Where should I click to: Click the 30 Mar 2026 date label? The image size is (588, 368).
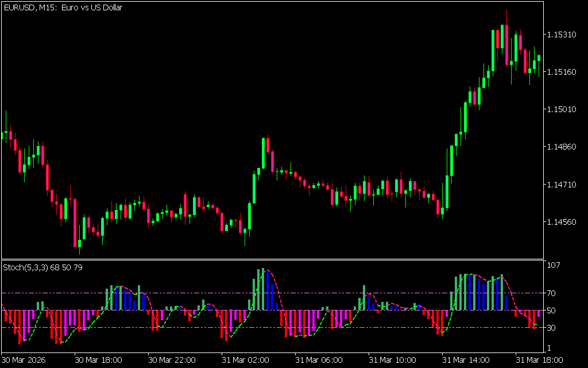click(24, 360)
